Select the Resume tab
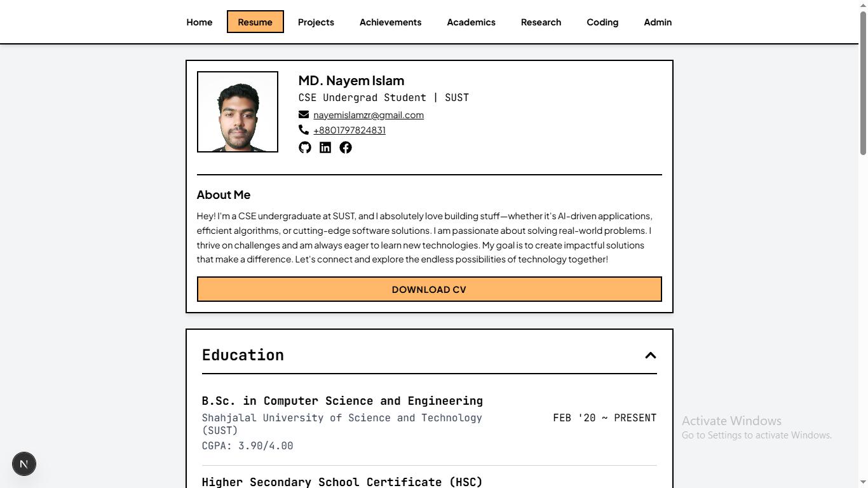The height and width of the screenshot is (488, 868). click(255, 22)
